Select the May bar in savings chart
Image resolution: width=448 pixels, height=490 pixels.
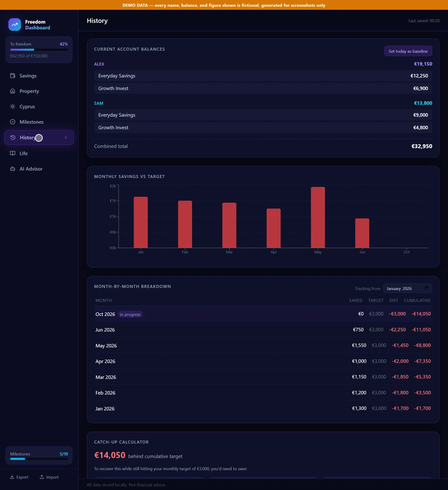[x=318, y=217]
